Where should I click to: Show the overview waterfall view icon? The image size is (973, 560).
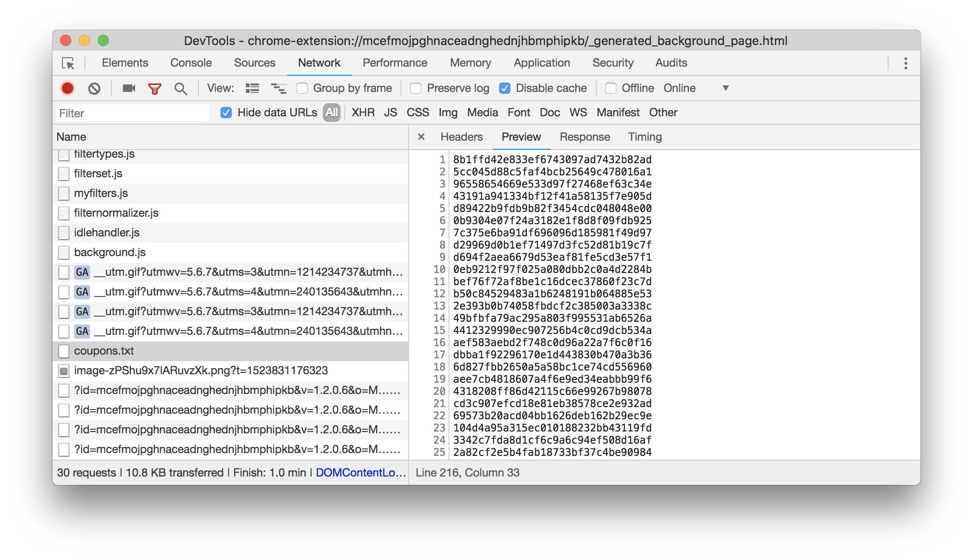point(278,88)
